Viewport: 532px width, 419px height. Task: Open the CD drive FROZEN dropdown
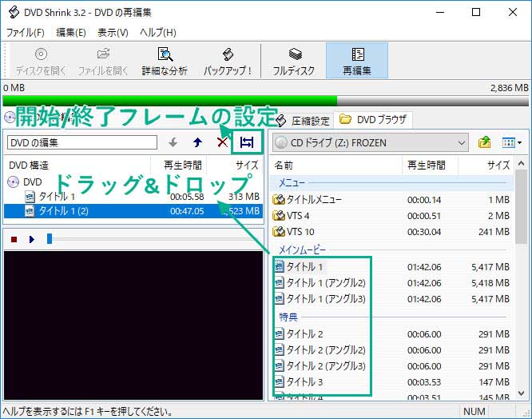[461, 142]
